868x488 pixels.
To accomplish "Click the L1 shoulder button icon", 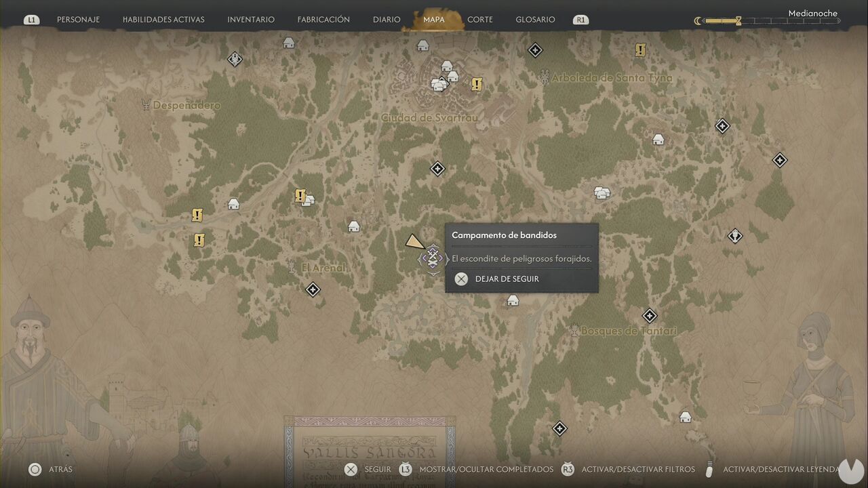I will pos(31,20).
